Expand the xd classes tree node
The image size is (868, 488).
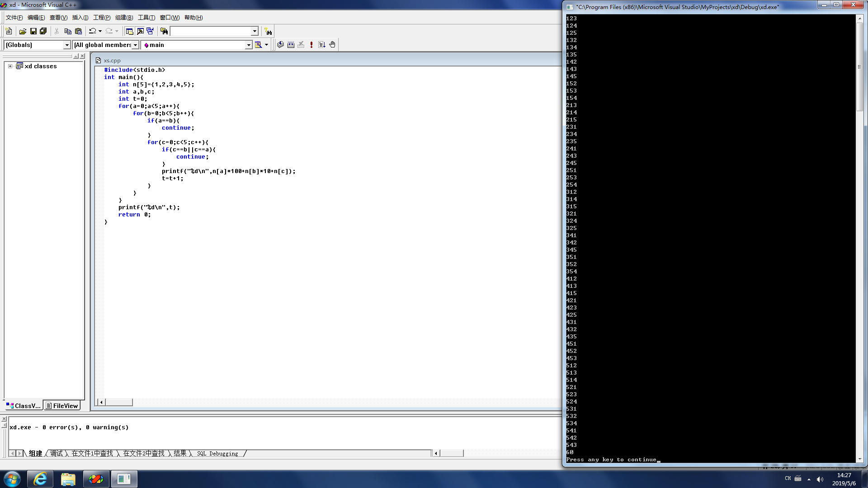(x=10, y=66)
